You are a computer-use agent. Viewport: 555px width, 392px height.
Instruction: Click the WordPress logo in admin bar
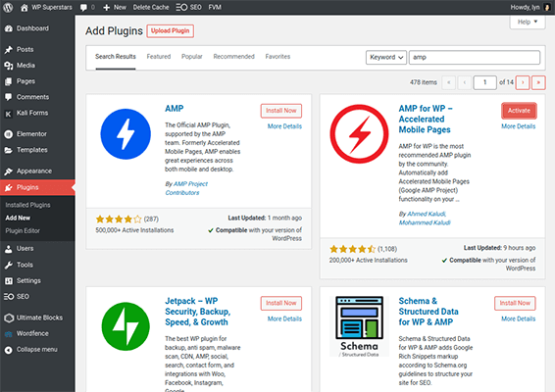click(x=8, y=7)
